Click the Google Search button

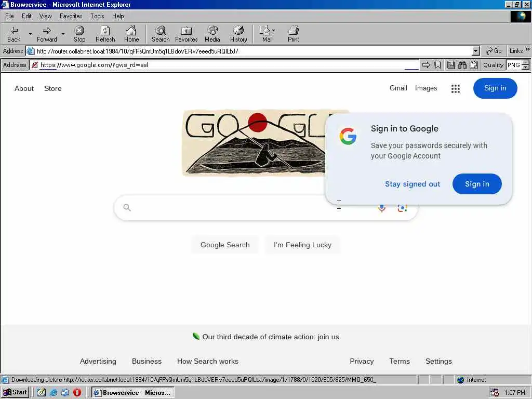[225, 245]
